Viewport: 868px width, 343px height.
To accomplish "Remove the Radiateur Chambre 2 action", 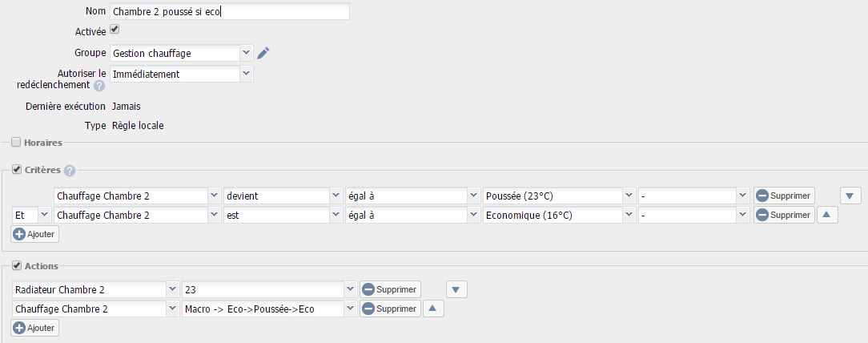I will (390, 289).
